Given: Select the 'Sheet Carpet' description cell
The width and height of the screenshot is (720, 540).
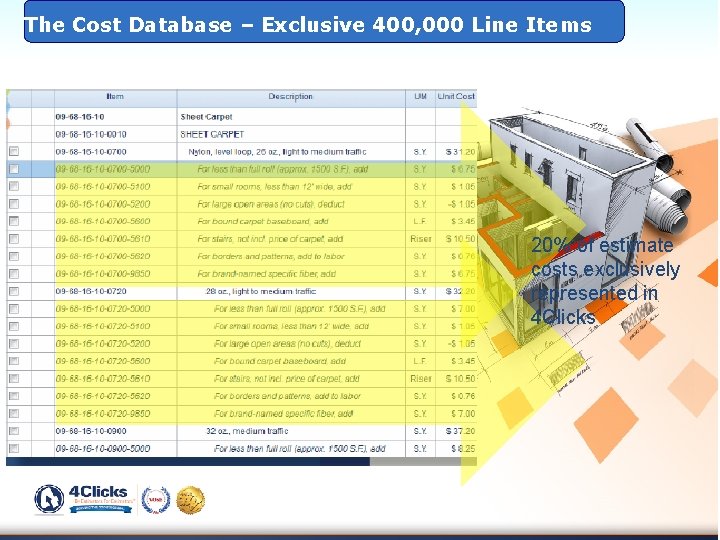Looking at the screenshot, I should click(x=291, y=117).
